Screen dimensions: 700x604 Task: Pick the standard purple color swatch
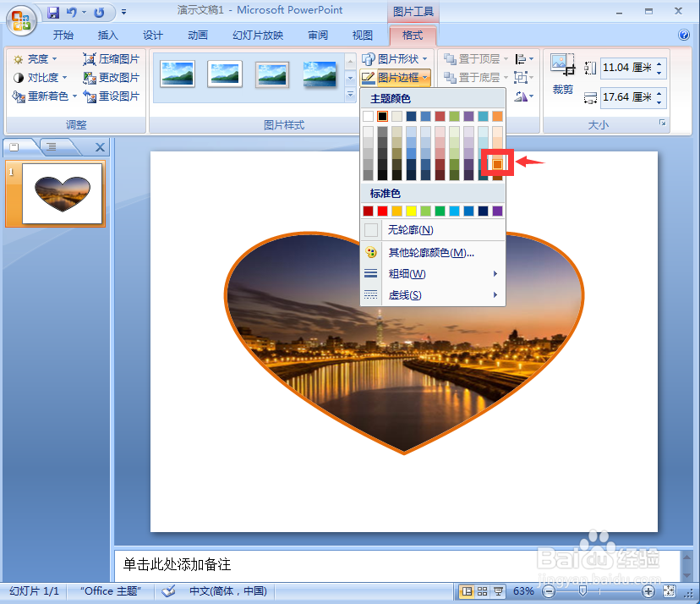point(497,211)
